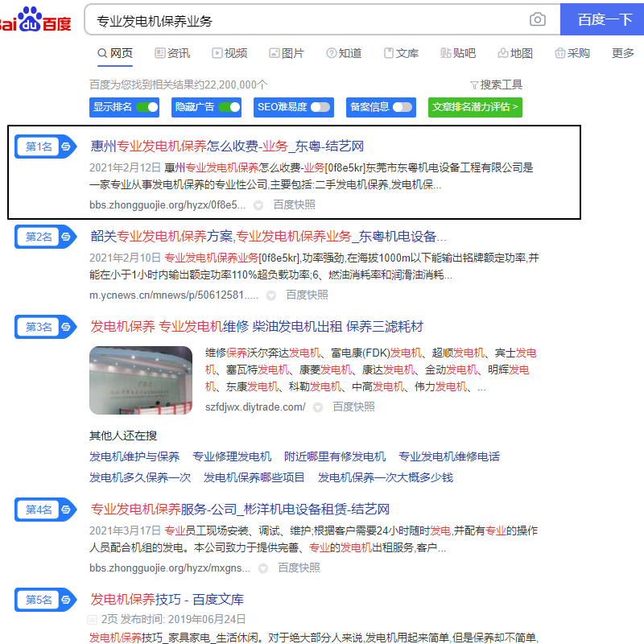Open result 韶关专业发电机保养方案
The width and height of the screenshot is (644, 644).
pos(268,237)
